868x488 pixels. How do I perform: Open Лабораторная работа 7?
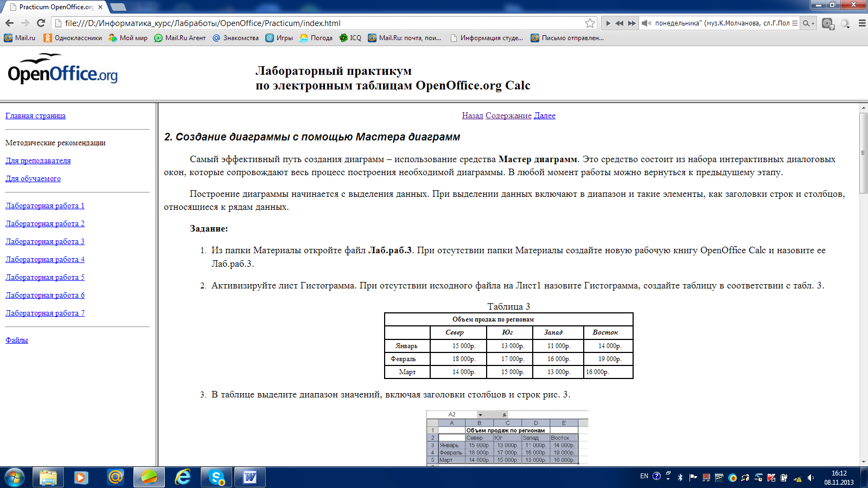(x=45, y=313)
